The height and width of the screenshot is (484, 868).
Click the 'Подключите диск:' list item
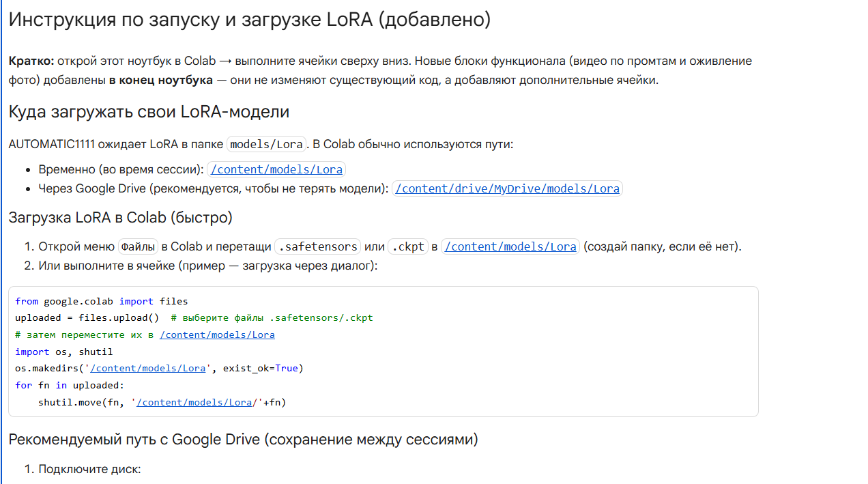[89, 469]
